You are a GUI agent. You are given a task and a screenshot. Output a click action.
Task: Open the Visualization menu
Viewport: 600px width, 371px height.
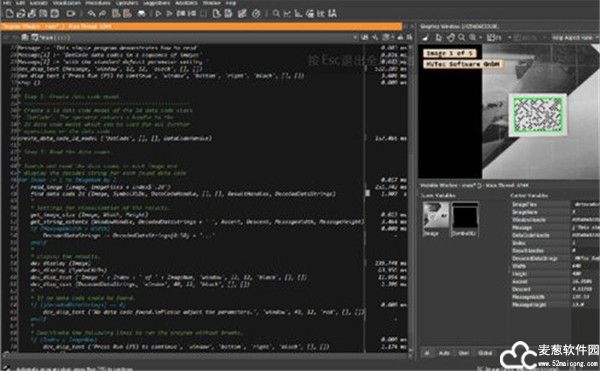click(x=67, y=3)
